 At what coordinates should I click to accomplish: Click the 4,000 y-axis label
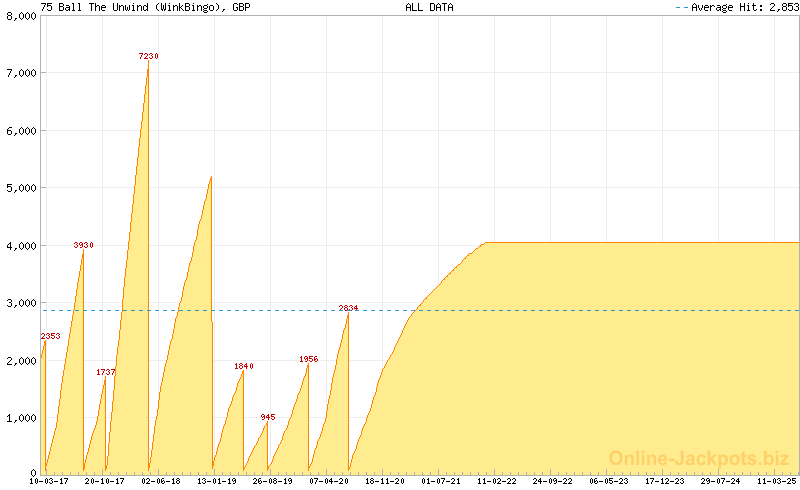20,246
